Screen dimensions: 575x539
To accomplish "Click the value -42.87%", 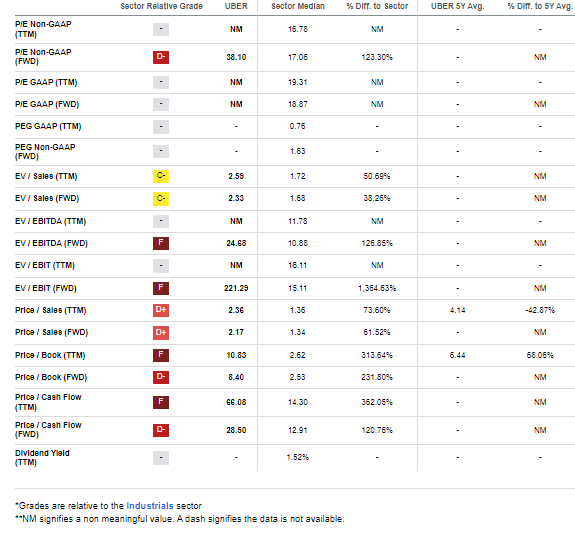I will tap(540, 310).
